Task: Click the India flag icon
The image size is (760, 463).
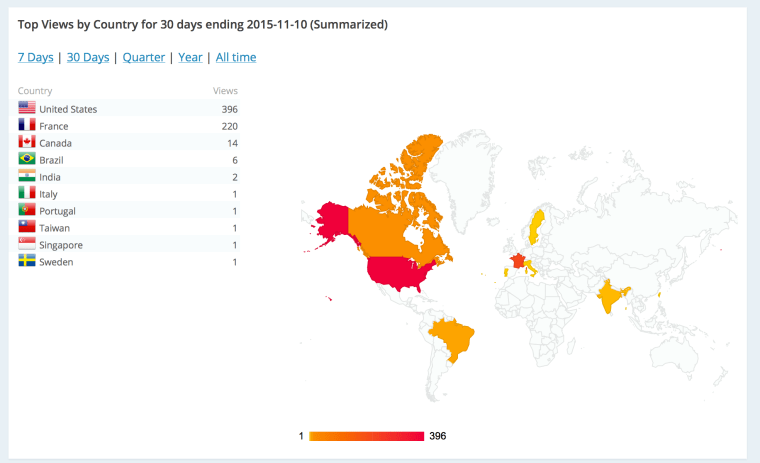Action: coord(27,176)
